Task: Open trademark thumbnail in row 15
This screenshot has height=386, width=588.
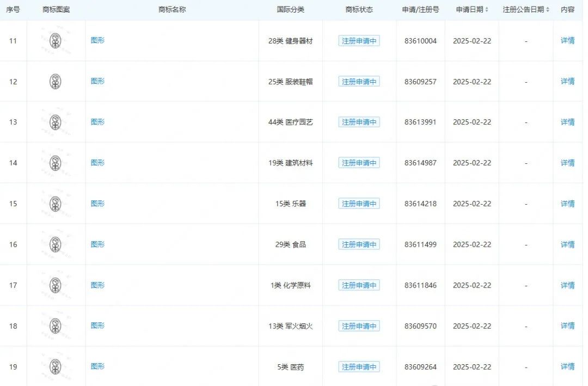Action: coord(56,204)
